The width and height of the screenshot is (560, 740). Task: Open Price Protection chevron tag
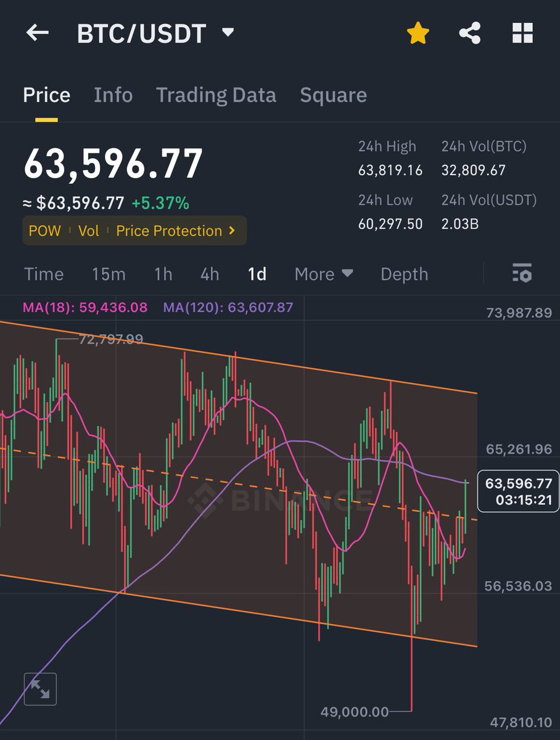(x=176, y=231)
